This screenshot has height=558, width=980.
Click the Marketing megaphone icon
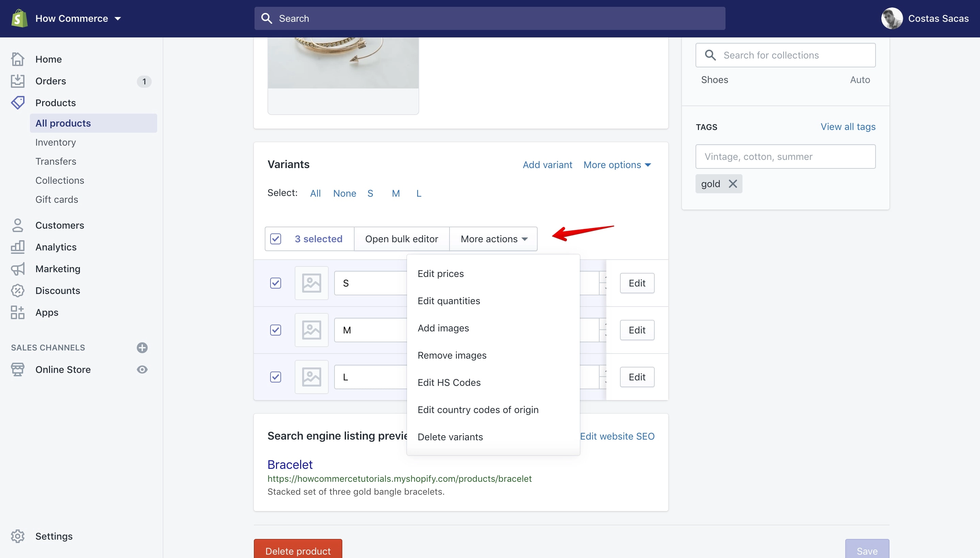point(18,269)
